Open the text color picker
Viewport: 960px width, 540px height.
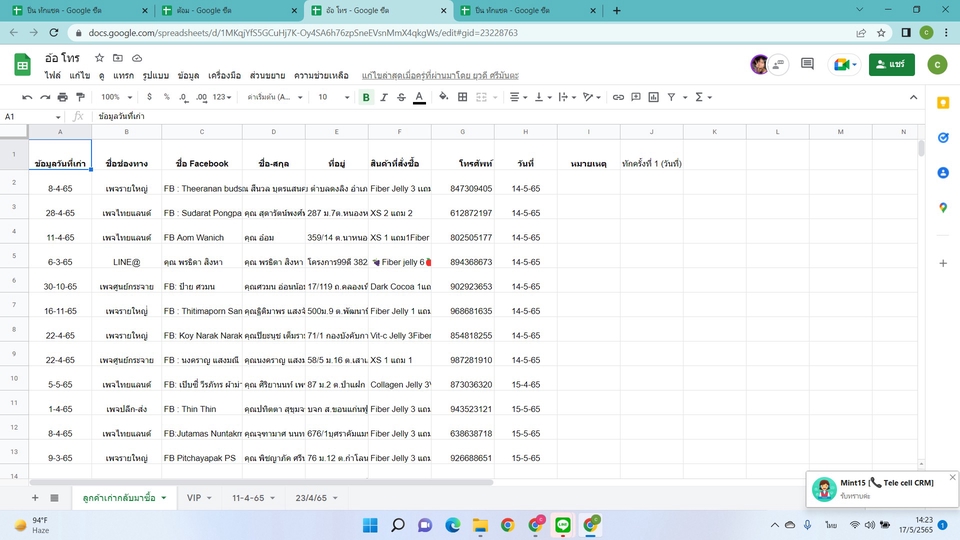click(419, 97)
